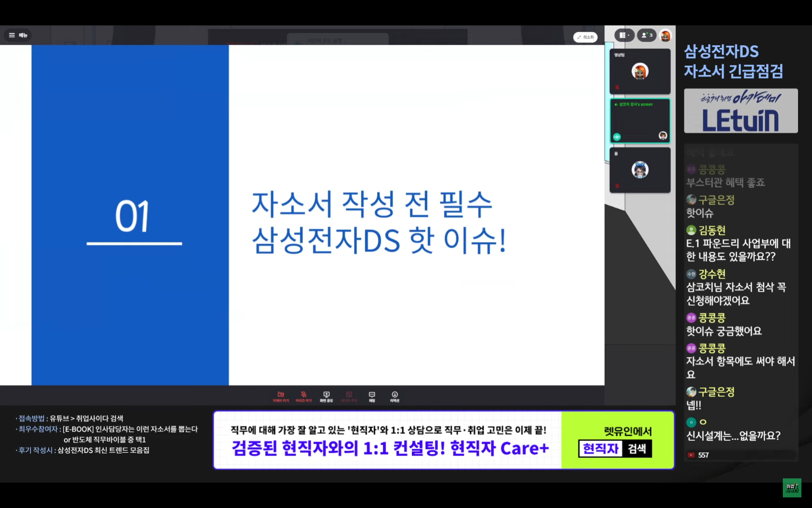Click the 최소화 minimize button
Screen dimensions: 812x508
pyautogui.click(x=585, y=37)
